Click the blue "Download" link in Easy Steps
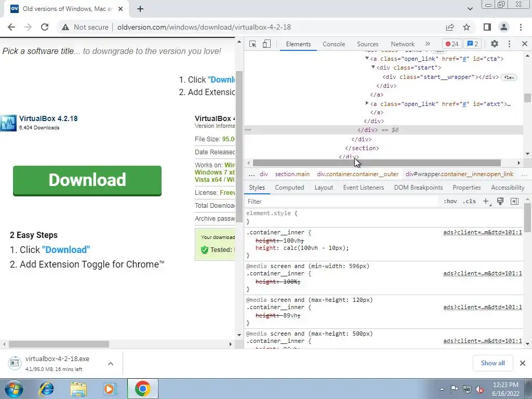532x399 pixels. coord(66,250)
